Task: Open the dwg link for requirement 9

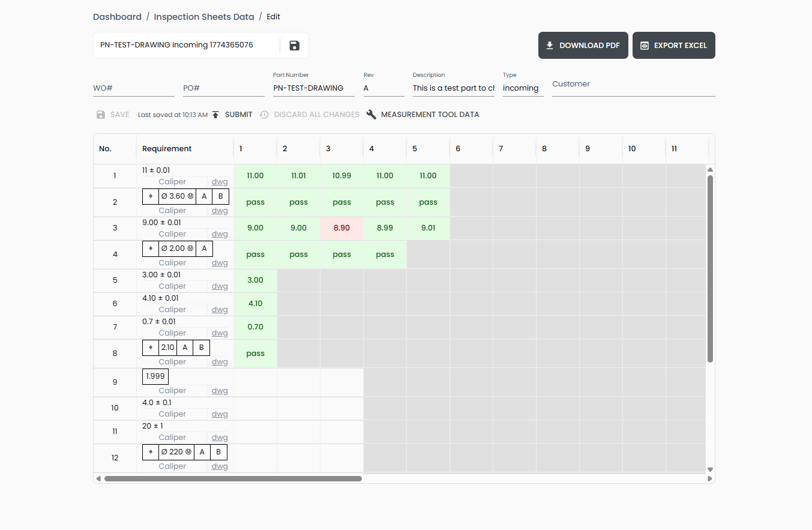Action: [220, 391]
